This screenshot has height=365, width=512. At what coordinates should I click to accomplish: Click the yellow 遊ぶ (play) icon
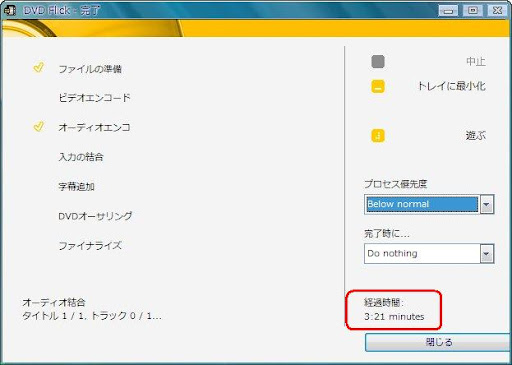[378, 136]
